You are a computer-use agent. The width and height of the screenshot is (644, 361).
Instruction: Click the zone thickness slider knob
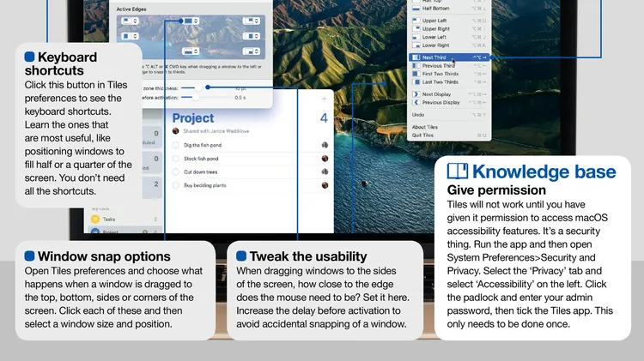tap(198, 87)
